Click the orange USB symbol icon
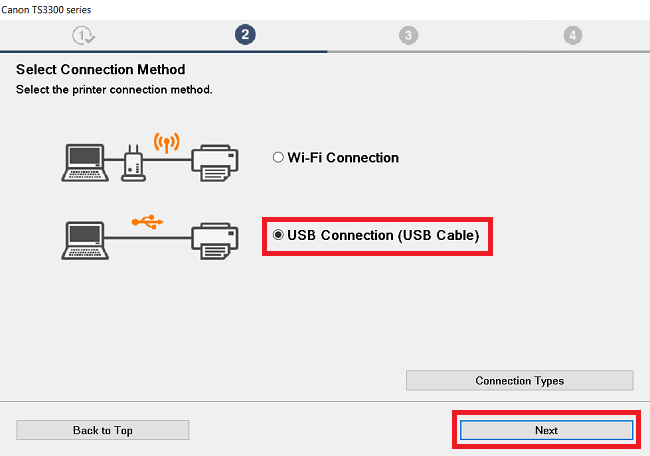650x456 pixels. [148, 222]
